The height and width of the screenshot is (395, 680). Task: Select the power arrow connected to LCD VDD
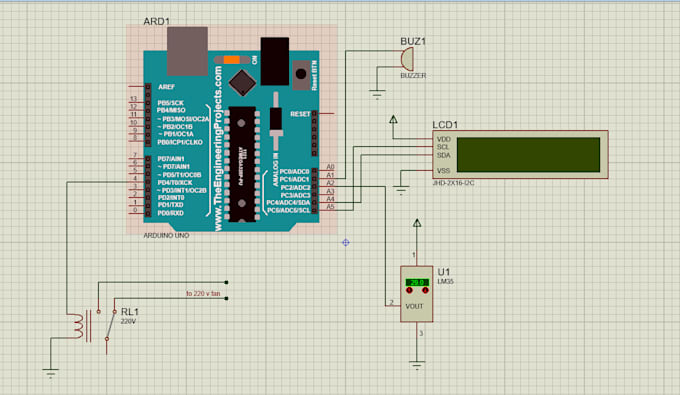tap(393, 119)
